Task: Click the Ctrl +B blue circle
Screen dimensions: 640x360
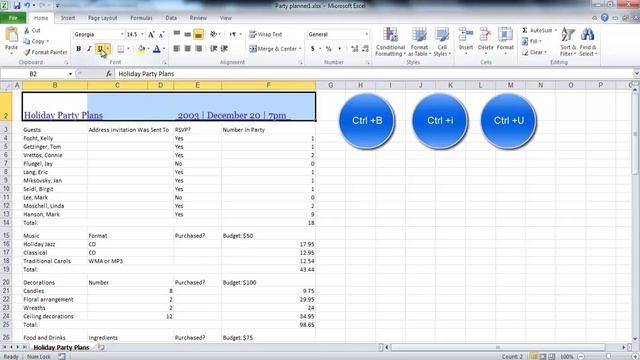Action: [x=367, y=121]
